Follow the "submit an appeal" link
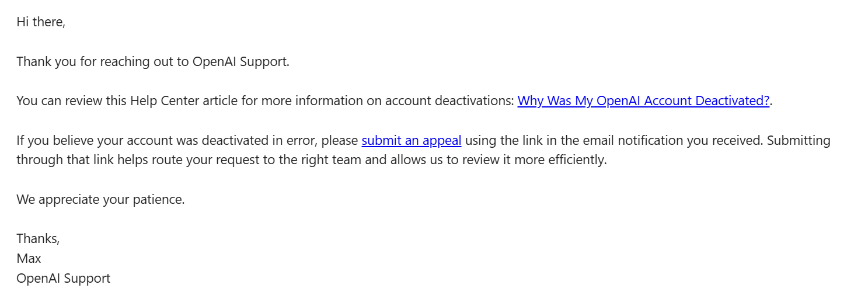 coord(412,140)
